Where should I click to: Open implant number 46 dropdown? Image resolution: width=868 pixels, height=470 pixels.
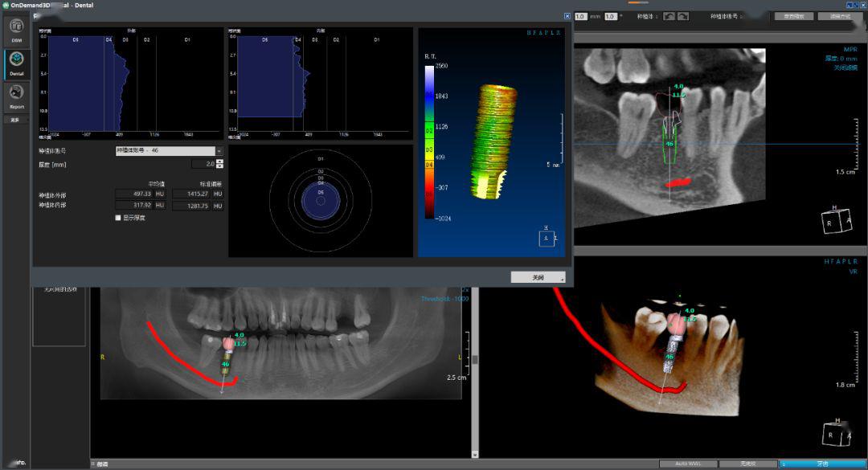219,150
